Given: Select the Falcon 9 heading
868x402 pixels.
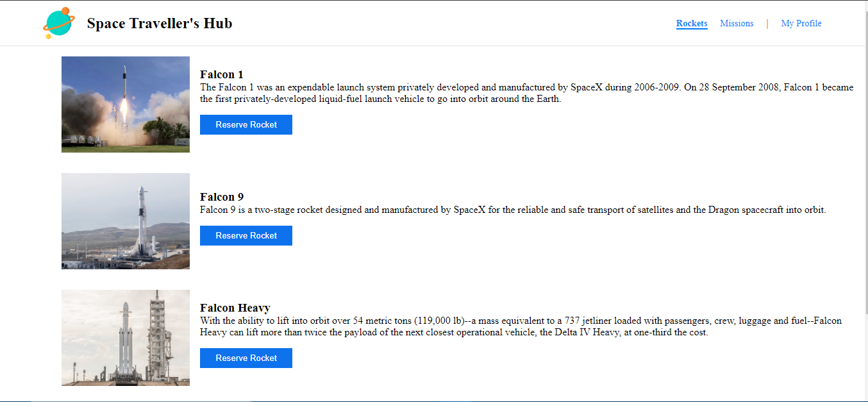Looking at the screenshot, I should tap(222, 197).
